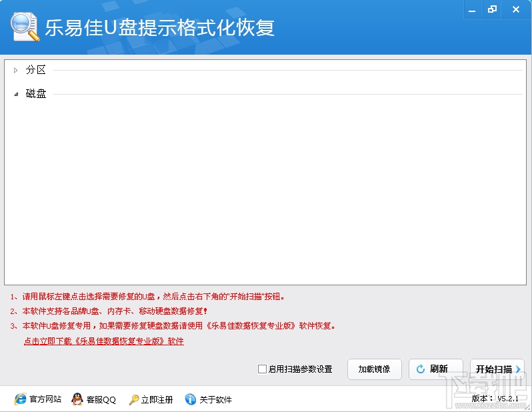Open the 立即注册 text link
Screen dimensions: 532x412
point(157,399)
